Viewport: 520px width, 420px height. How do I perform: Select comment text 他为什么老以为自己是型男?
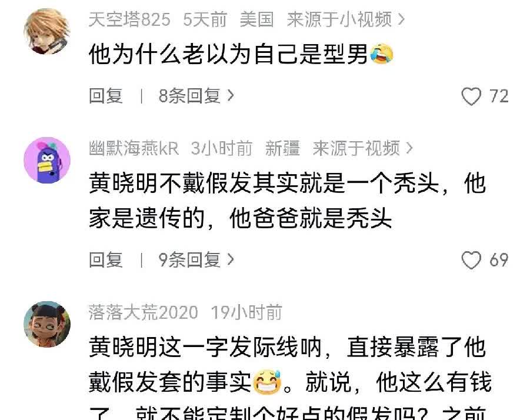point(228,54)
